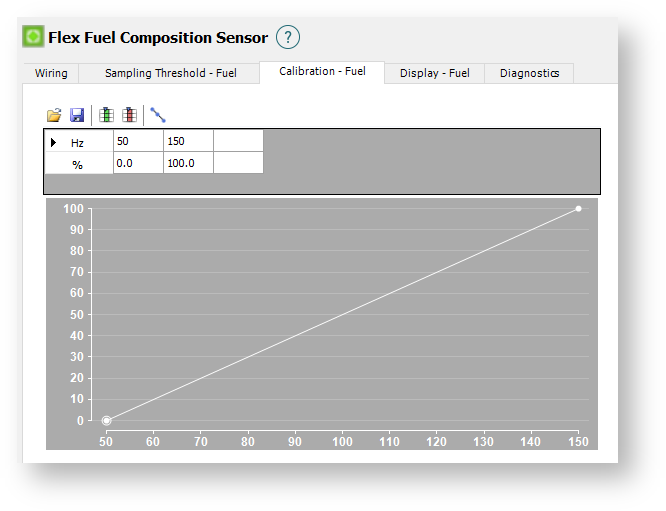Switch to the Wiring tab

(x=51, y=73)
